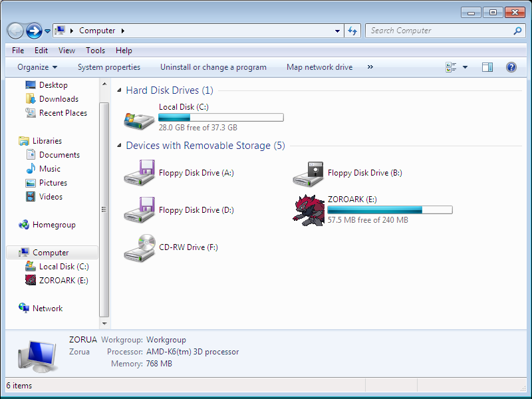
Task: Select the Floppy Disk Drive (D:) icon
Action: coord(140,210)
